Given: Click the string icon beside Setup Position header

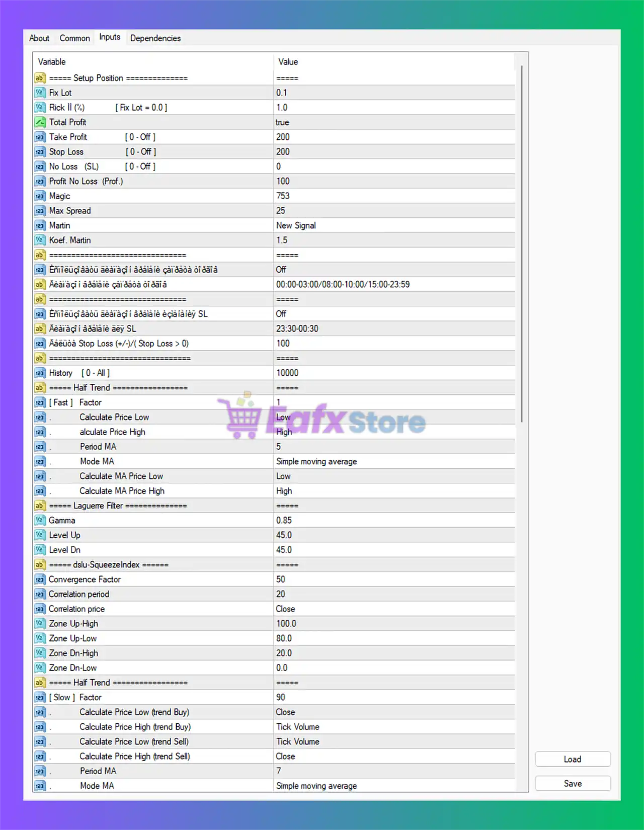Looking at the screenshot, I should (x=40, y=78).
